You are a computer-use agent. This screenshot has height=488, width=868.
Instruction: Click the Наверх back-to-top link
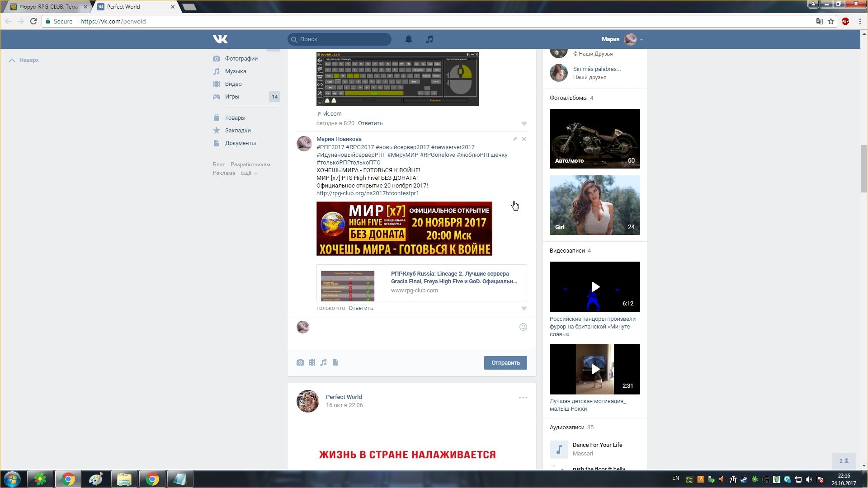[24, 60]
